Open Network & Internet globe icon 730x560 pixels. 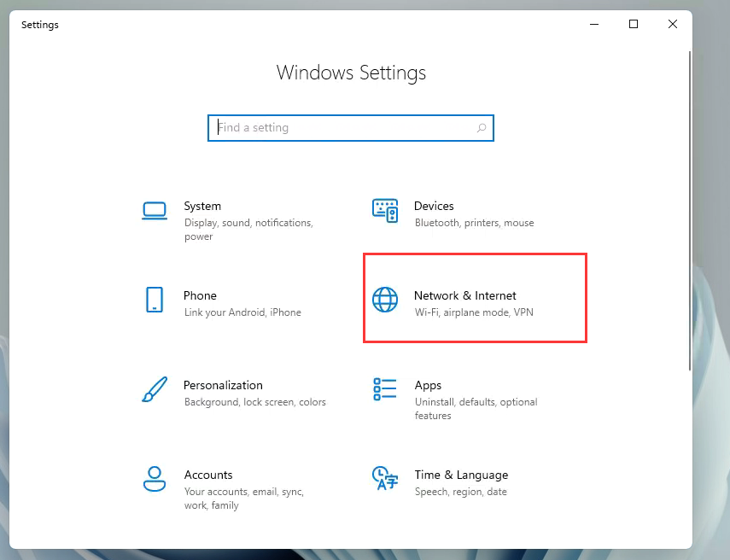[x=385, y=300]
